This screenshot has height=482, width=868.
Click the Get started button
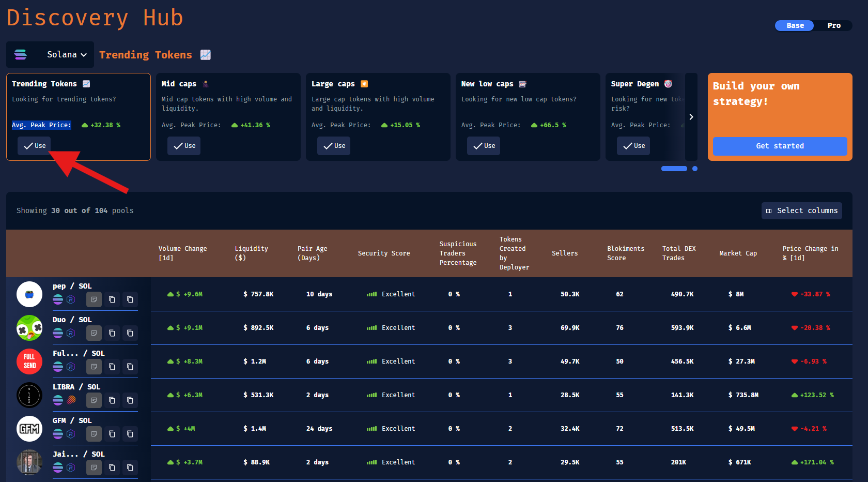pos(780,146)
